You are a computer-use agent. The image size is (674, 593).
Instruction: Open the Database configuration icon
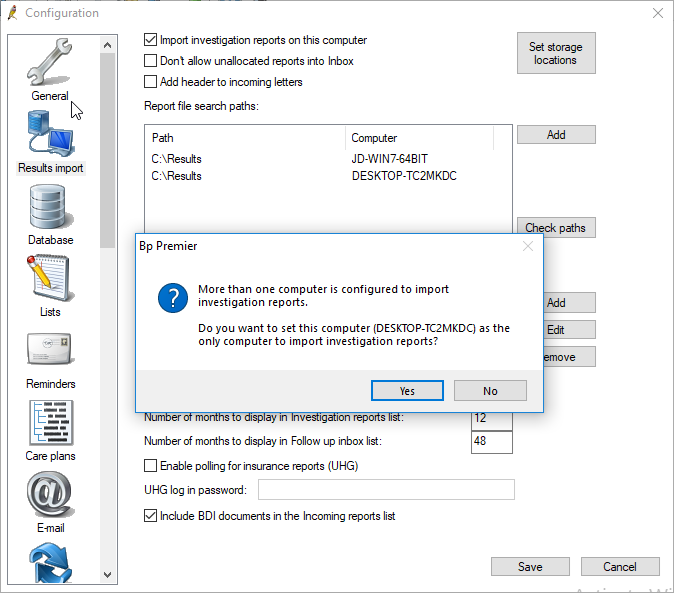point(50,207)
